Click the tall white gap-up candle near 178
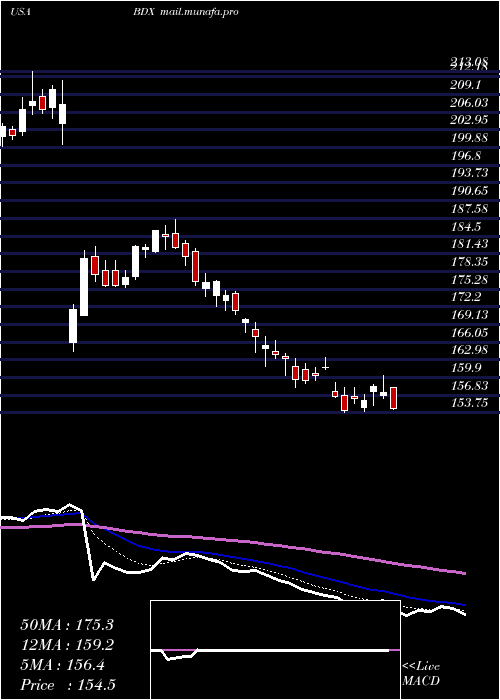The width and height of the screenshot is (500, 700). [84, 287]
